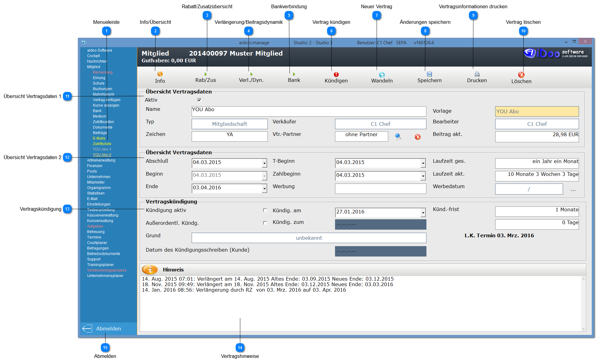Open the Zahlbeginn date dropdown
Image resolution: width=597 pixels, height=364 pixels.
(423, 176)
